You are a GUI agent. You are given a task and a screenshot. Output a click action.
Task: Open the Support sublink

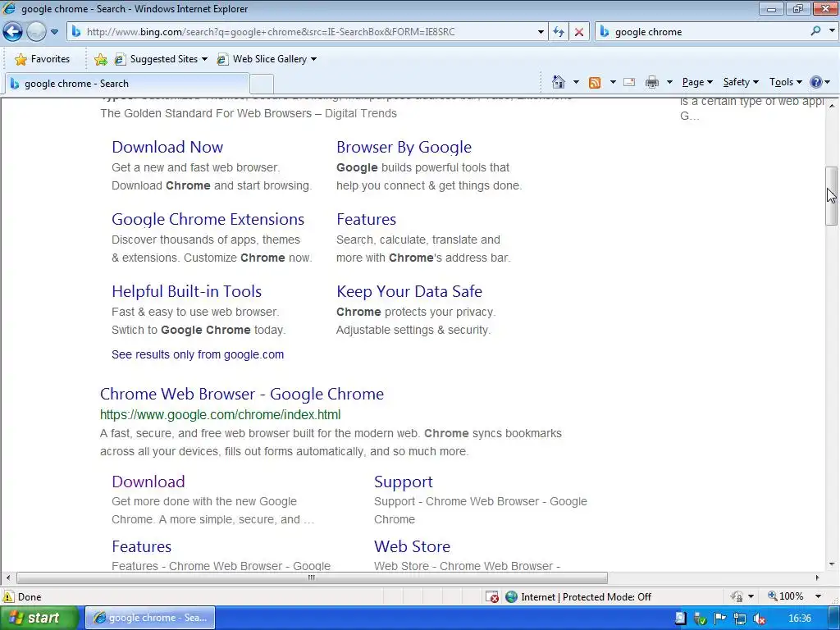click(x=404, y=482)
